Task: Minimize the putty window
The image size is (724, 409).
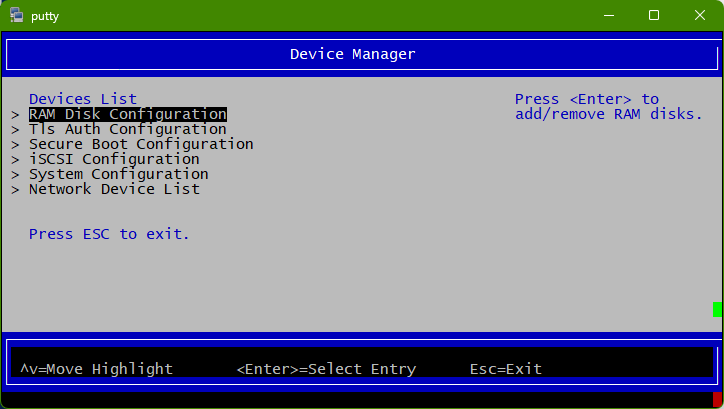Action: [x=608, y=15]
